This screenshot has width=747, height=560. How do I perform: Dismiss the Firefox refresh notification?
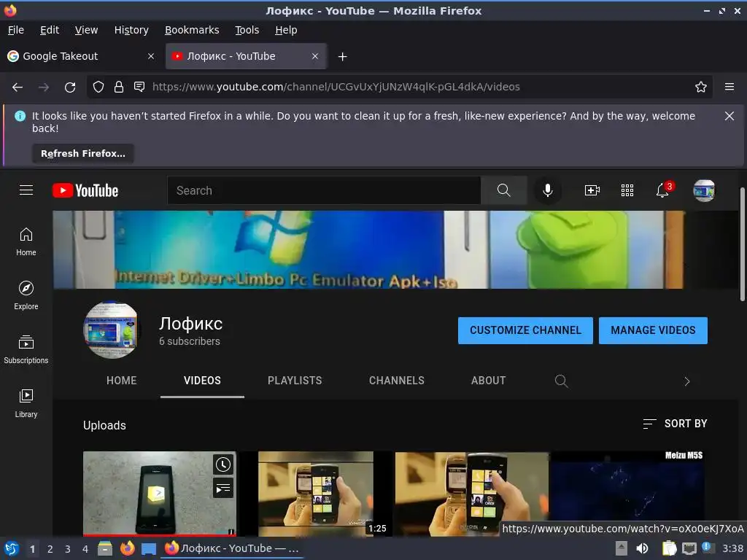(x=729, y=116)
